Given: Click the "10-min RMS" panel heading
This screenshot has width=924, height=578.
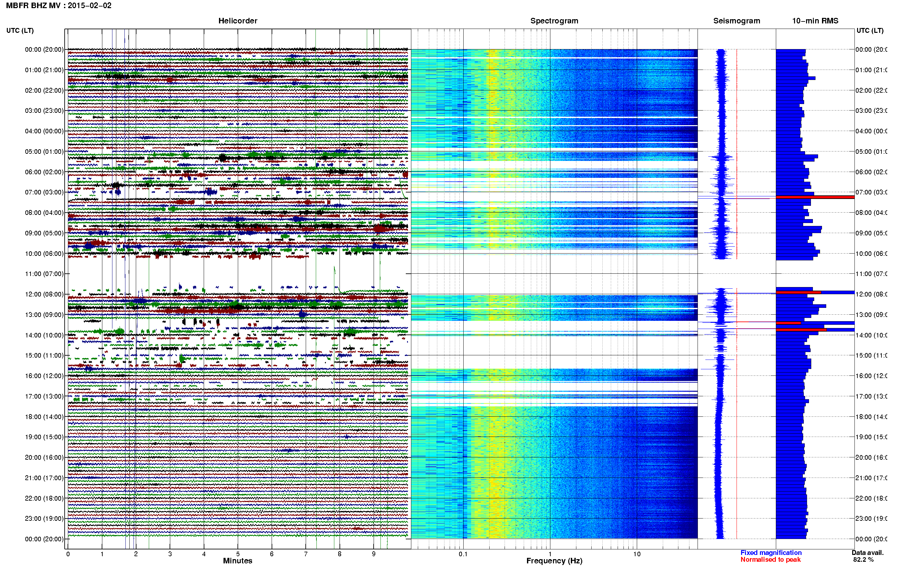Looking at the screenshot, I should [815, 21].
